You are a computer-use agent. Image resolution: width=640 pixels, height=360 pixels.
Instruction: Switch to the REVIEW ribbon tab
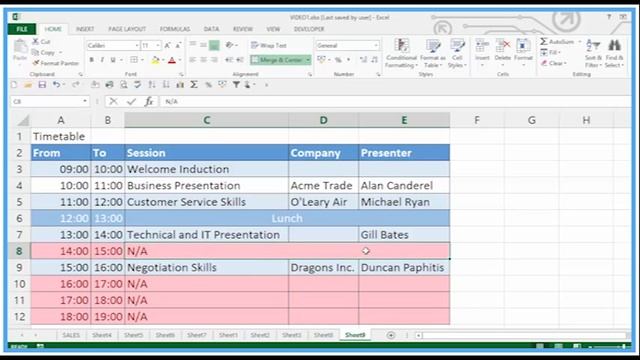pos(243,29)
